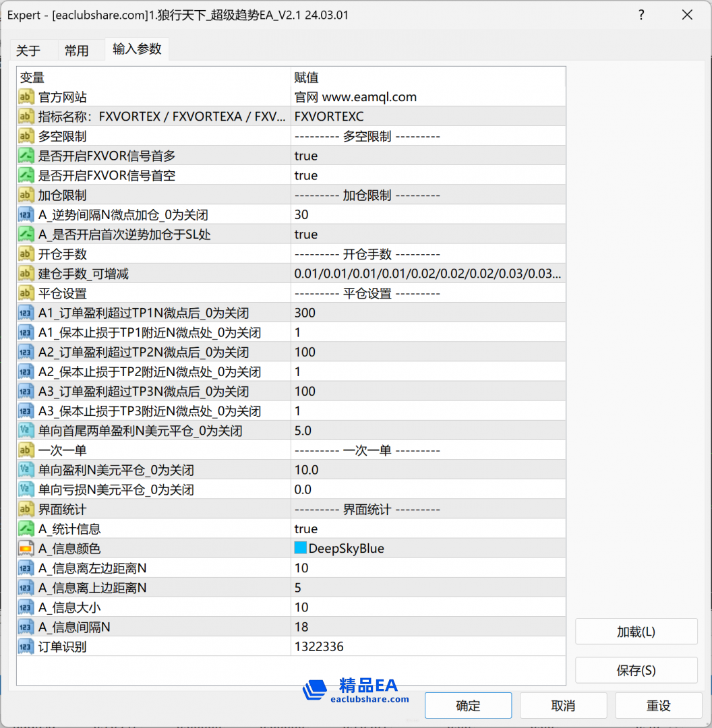This screenshot has width=712, height=728.
Task: Open the FXVORTEXC indicator name value
Action: click(329, 117)
